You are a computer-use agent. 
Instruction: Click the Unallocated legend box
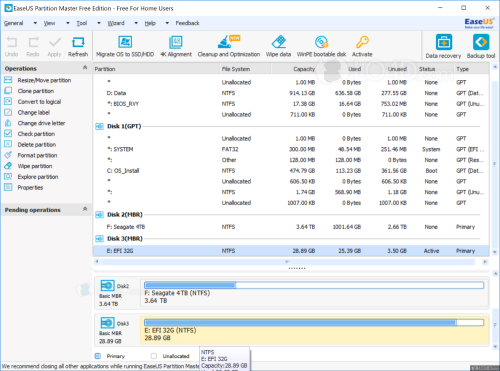tap(154, 356)
